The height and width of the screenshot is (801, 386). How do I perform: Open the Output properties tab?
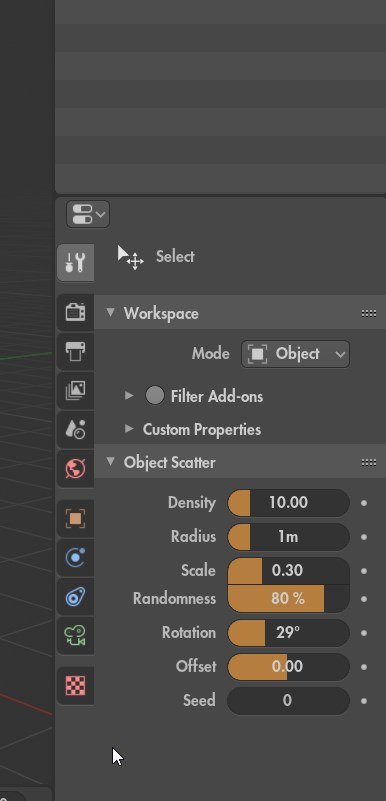76,351
